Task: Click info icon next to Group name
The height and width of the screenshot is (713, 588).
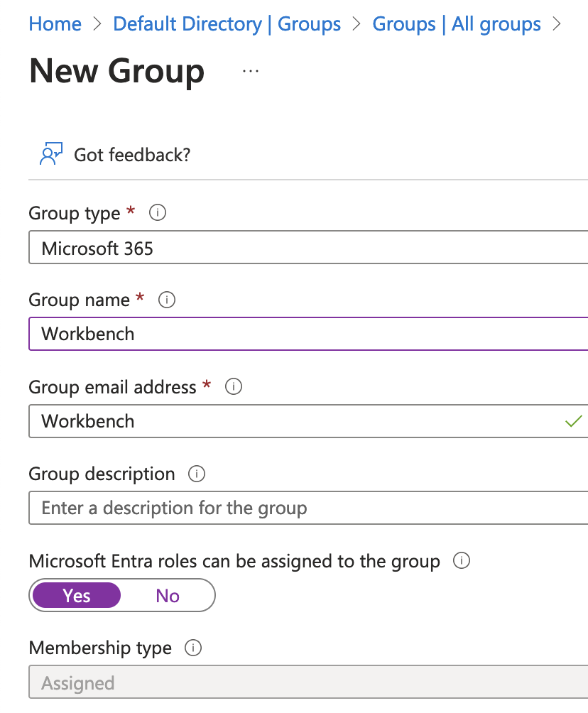Action: pyautogui.click(x=166, y=300)
